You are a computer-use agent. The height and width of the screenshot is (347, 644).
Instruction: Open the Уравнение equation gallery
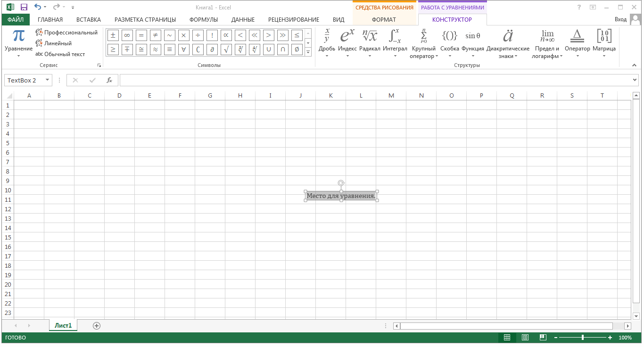(x=18, y=43)
